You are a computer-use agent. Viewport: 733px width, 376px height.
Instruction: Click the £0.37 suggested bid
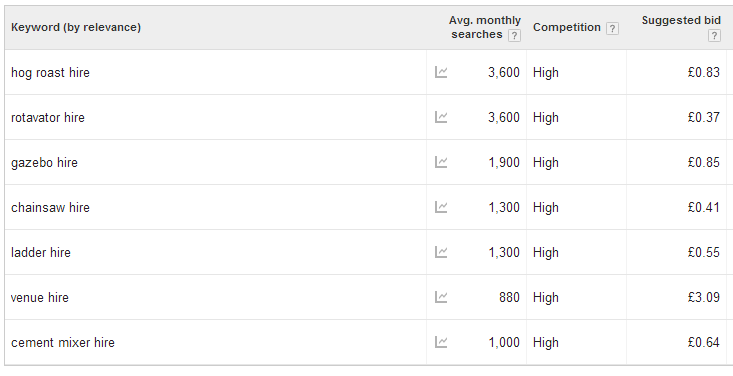pyautogui.click(x=704, y=117)
